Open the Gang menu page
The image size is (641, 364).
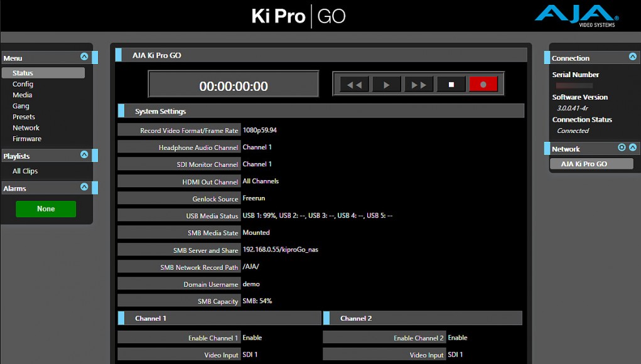tap(21, 106)
